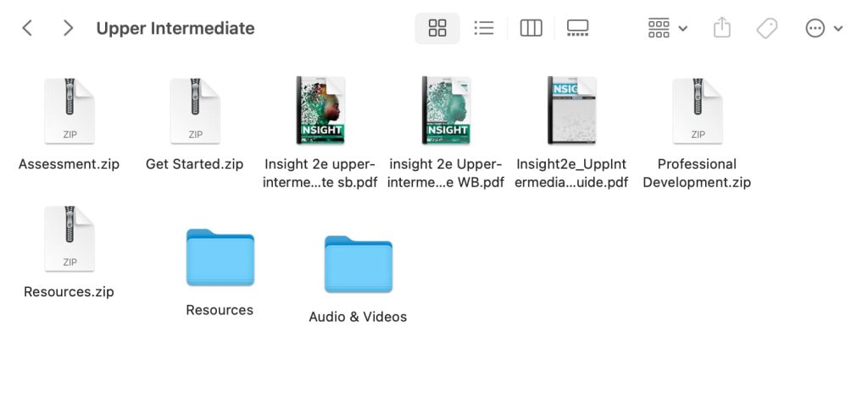The height and width of the screenshot is (415, 868).
Task: Select Professional Development.zip file icon
Action: coord(697,111)
